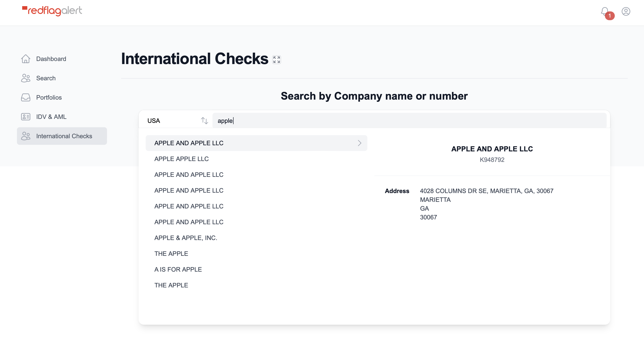
Task: Click the expand fullscreen icon beside title
Action: coord(276,60)
